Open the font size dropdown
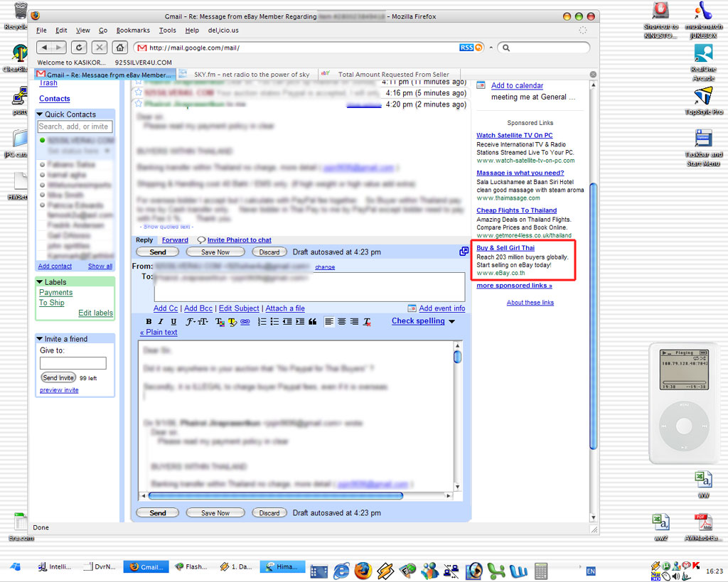The height and width of the screenshot is (582, 728). pos(203,322)
